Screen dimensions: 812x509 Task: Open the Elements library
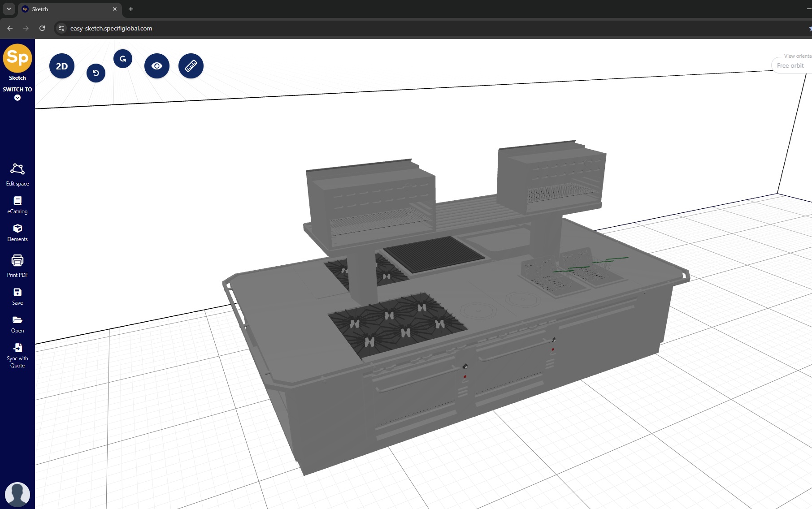point(17,233)
